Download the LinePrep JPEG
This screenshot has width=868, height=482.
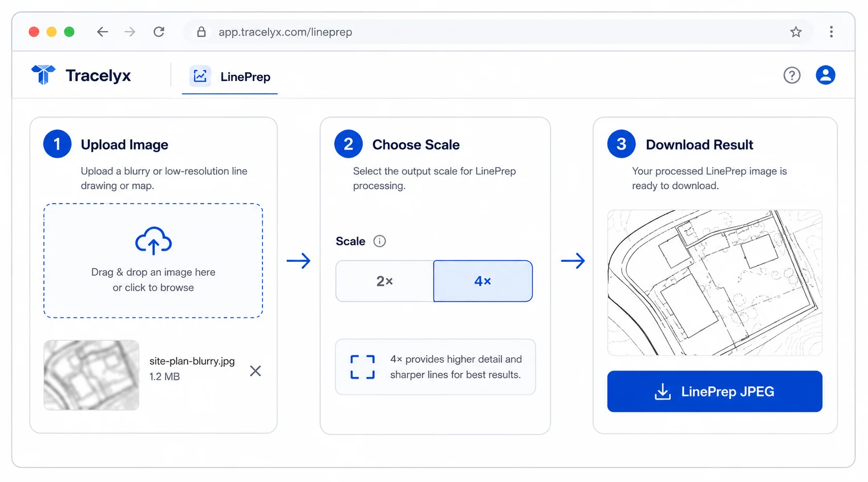714,391
